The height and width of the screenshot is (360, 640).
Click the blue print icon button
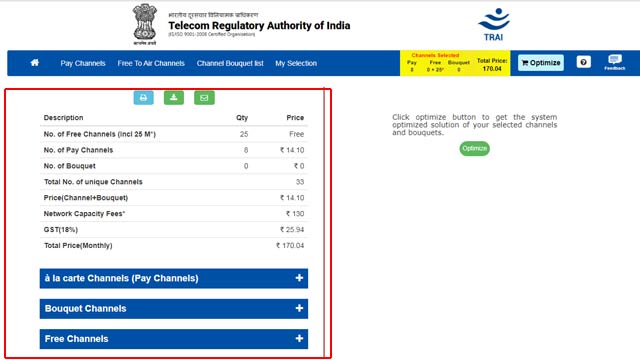143,98
